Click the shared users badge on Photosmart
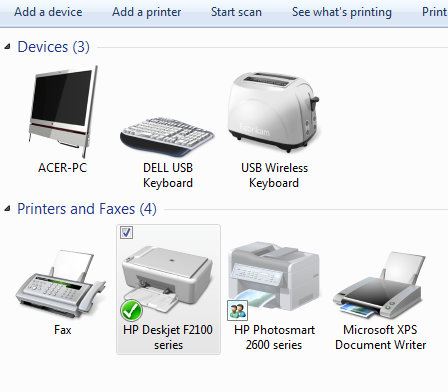Screen dimensions: 448x392 [x=237, y=310]
